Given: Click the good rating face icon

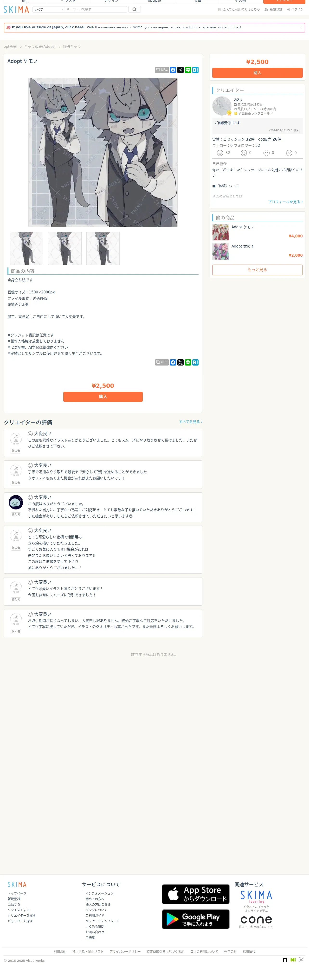Looking at the screenshot, I should pyautogui.click(x=244, y=153).
